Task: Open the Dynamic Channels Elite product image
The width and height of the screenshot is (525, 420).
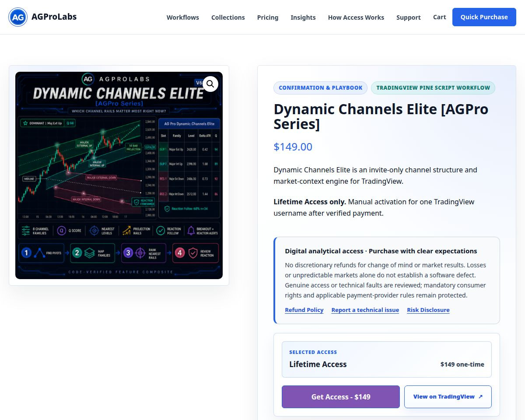Action: [119, 175]
